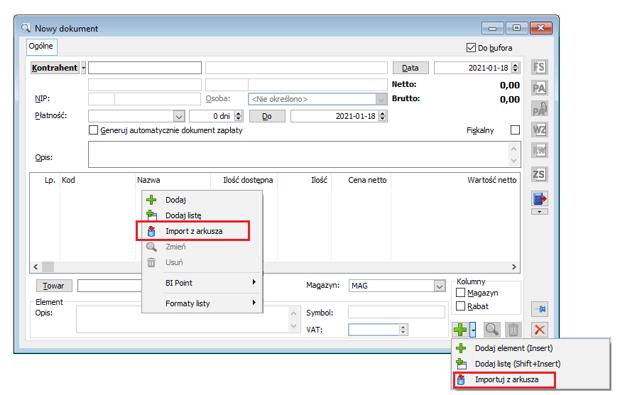Adjust the VAT rate spinner
The image size is (620, 395).
pos(403,329)
